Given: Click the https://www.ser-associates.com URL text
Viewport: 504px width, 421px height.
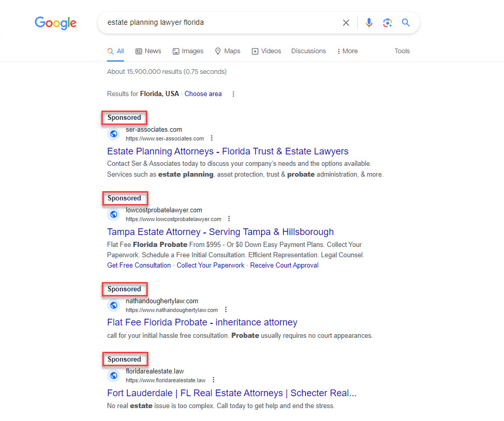Looking at the screenshot, I should click(165, 139).
